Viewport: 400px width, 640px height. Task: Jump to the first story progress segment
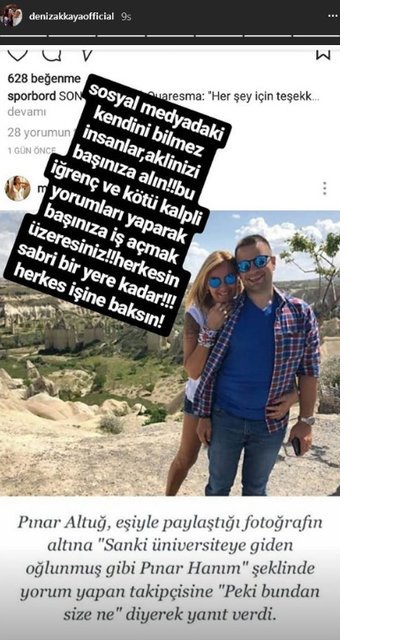point(23,36)
